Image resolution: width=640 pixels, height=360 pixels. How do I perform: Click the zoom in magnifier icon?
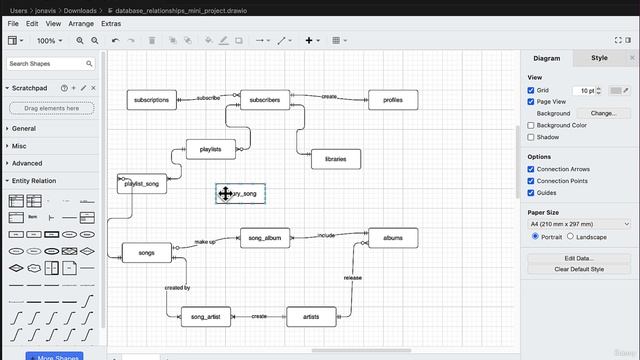pos(80,40)
